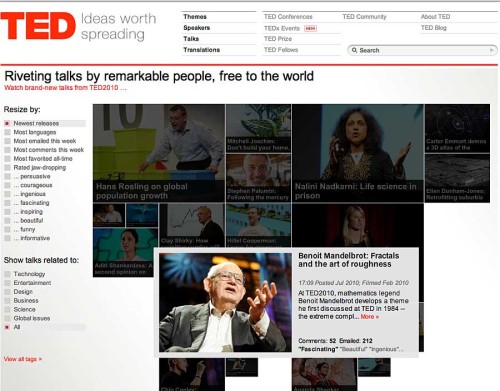Open the Translations menu item
The height and width of the screenshot is (391, 500).
[202, 50]
